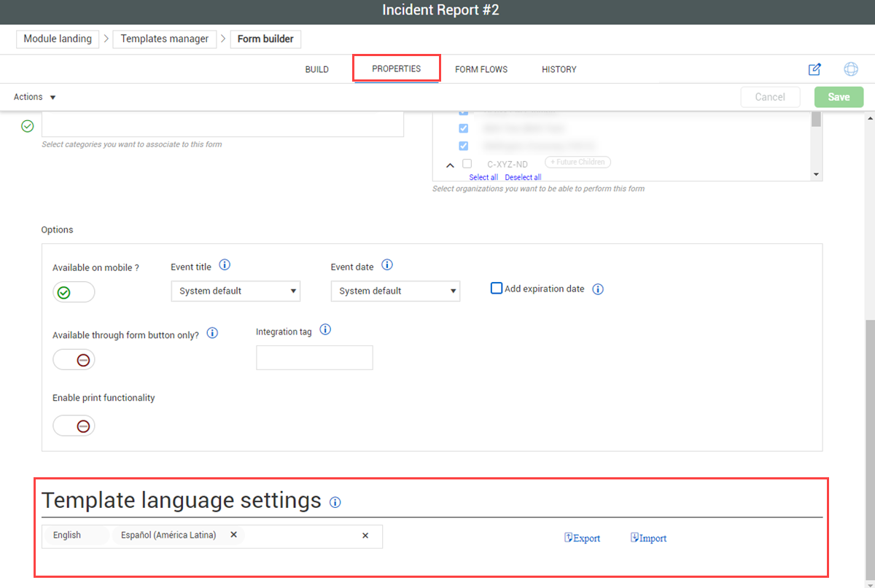875x588 pixels.
Task: Show info for Integration tag
Action: click(325, 330)
